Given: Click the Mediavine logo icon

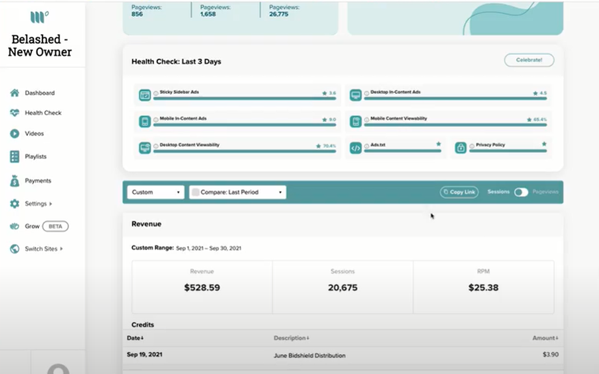Looking at the screenshot, I should click(39, 17).
